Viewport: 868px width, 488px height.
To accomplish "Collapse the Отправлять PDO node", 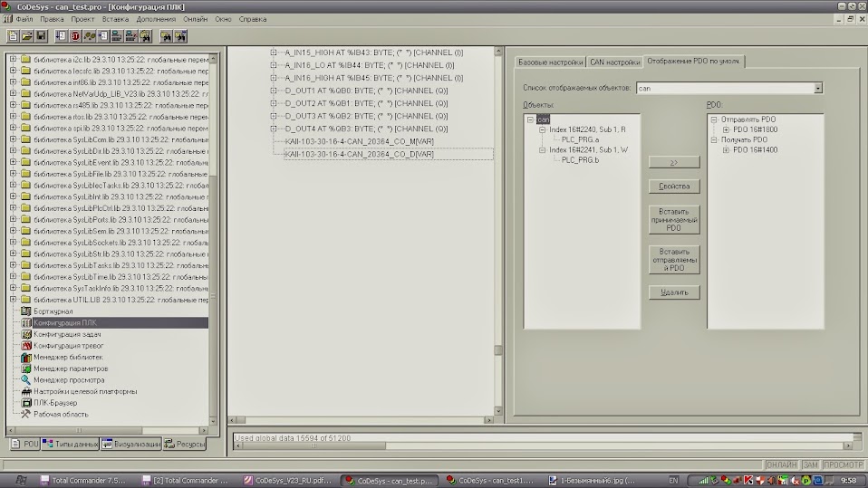I will (x=714, y=120).
